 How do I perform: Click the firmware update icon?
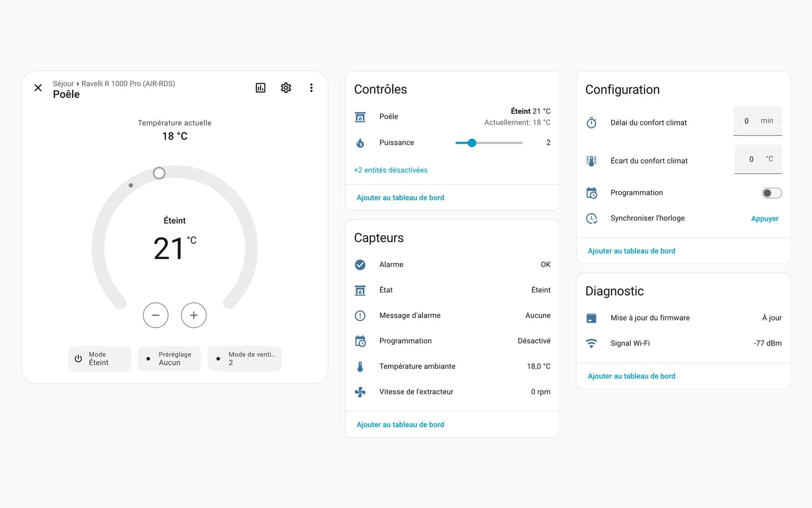click(x=592, y=318)
